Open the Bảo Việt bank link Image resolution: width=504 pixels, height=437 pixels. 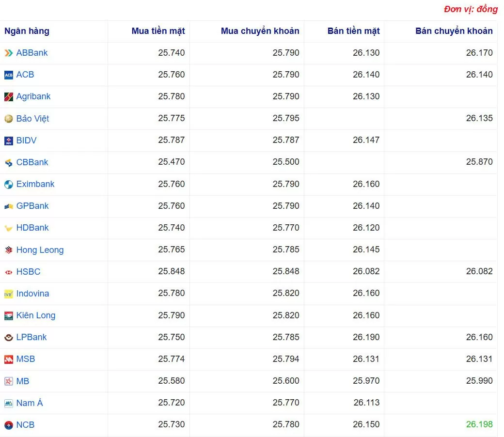tap(32, 119)
